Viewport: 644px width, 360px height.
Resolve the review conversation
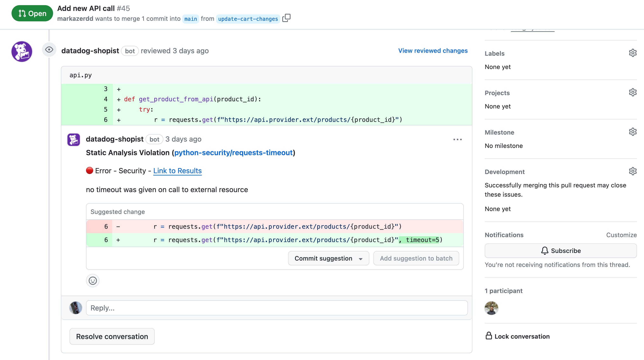click(x=112, y=336)
